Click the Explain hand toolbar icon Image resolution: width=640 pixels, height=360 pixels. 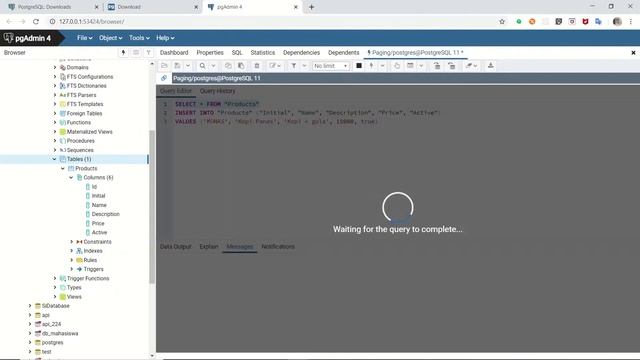tap(397, 66)
